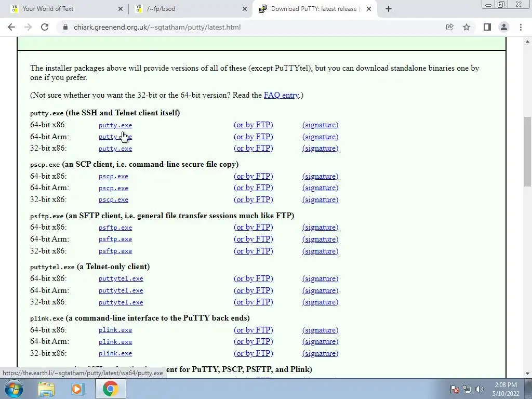This screenshot has height=399, width=532.
Task: Open Chrome three-dot menu
Action: (521, 27)
